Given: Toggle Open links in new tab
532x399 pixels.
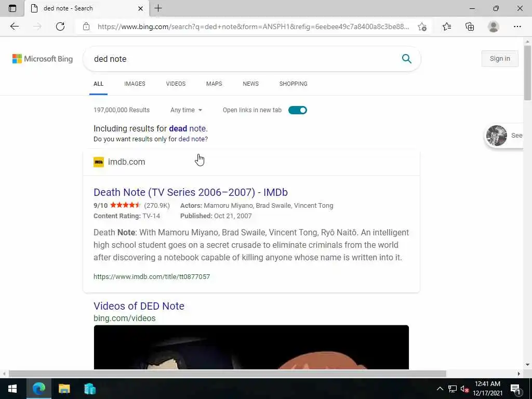Looking at the screenshot, I should tap(298, 110).
